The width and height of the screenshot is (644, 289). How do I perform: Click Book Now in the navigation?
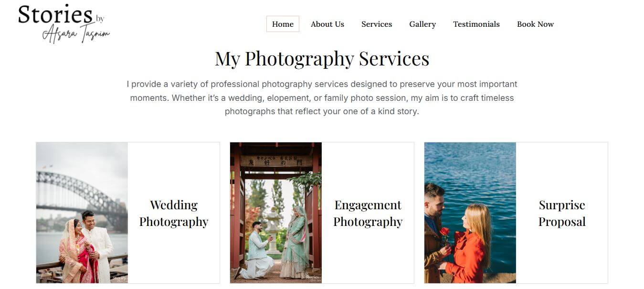[x=535, y=24]
